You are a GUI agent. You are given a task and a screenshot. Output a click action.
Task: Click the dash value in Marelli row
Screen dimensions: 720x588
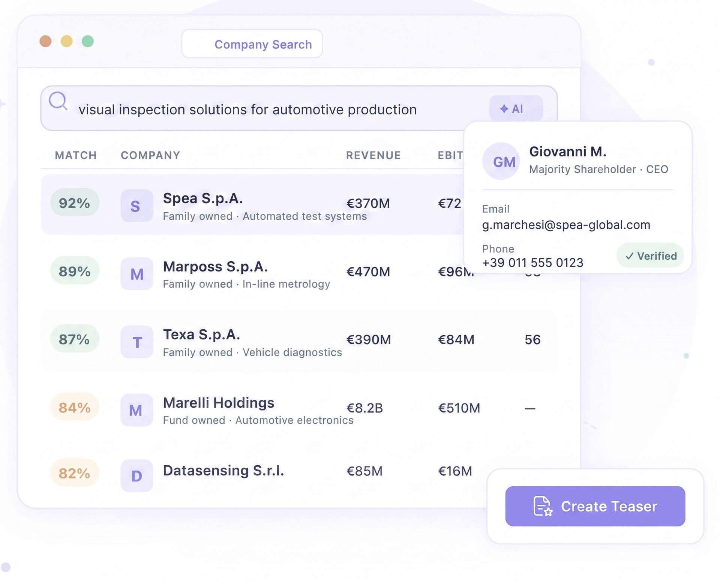[x=530, y=408]
